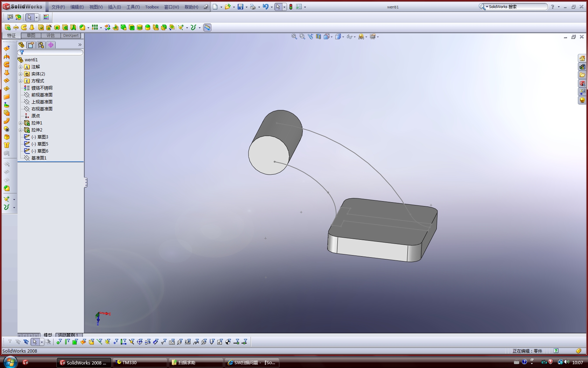Screen dimensions: 588x368
Task: Open the Hide/Show Items dropdown arrow
Action: [355, 37]
